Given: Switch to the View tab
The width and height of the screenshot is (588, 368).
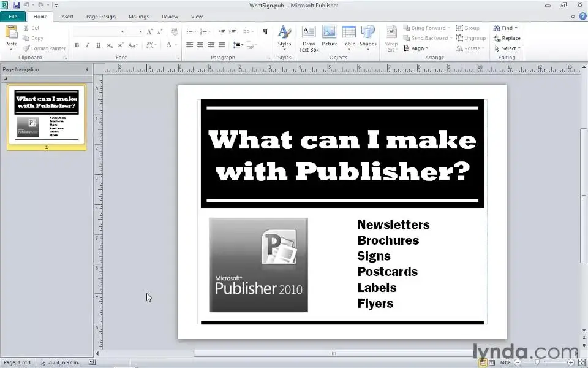Looking at the screenshot, I should coord(197,17).
